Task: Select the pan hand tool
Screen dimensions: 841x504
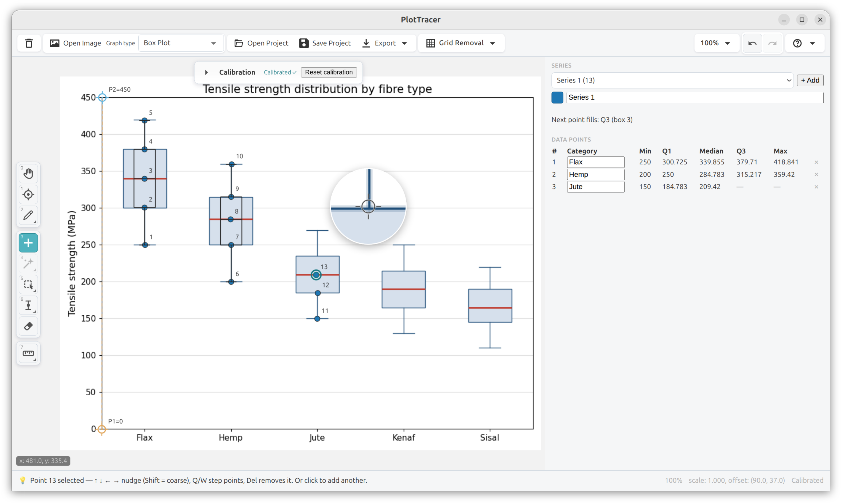Action: click(x=28, y=174)
